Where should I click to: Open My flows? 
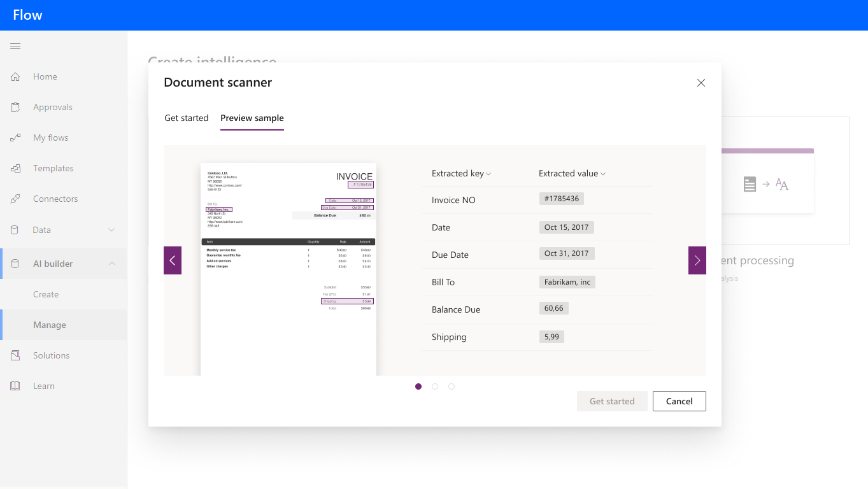pos(50,138)
